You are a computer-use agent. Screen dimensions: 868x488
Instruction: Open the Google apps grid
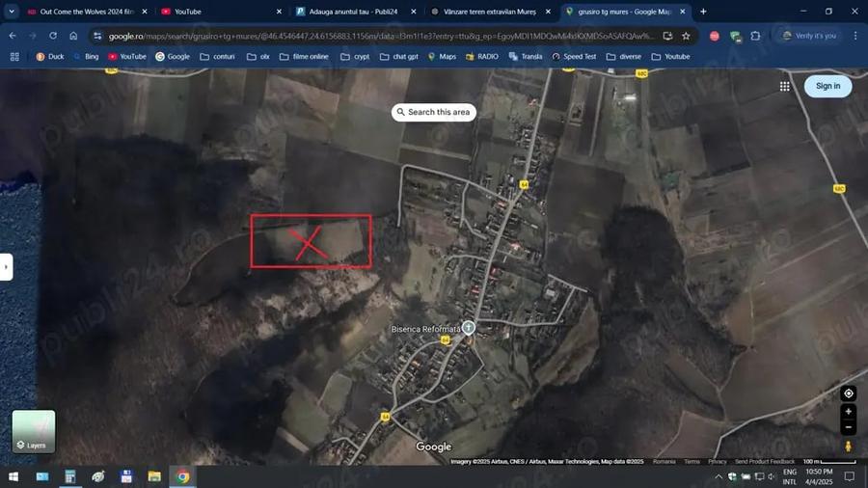click(x=784, y=86)
